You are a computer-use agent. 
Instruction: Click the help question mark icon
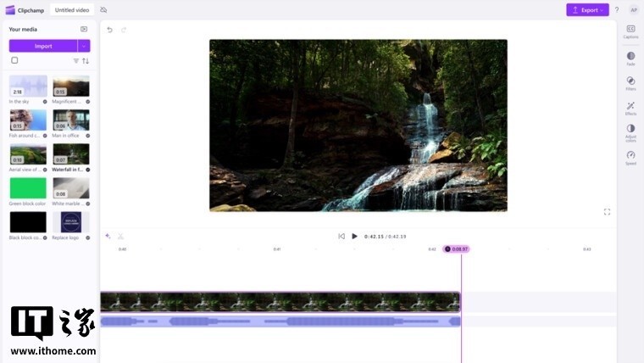(x=616, y=10)
